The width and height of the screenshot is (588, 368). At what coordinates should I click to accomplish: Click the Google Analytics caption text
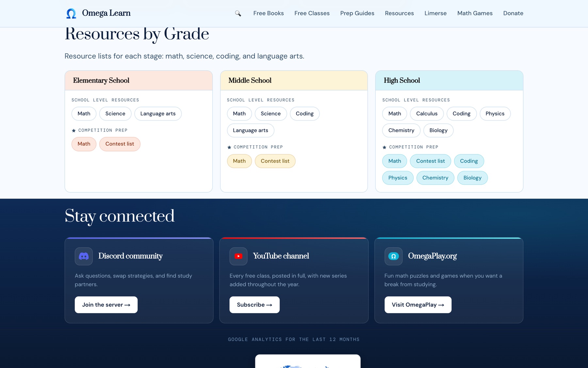click(294, 340)
